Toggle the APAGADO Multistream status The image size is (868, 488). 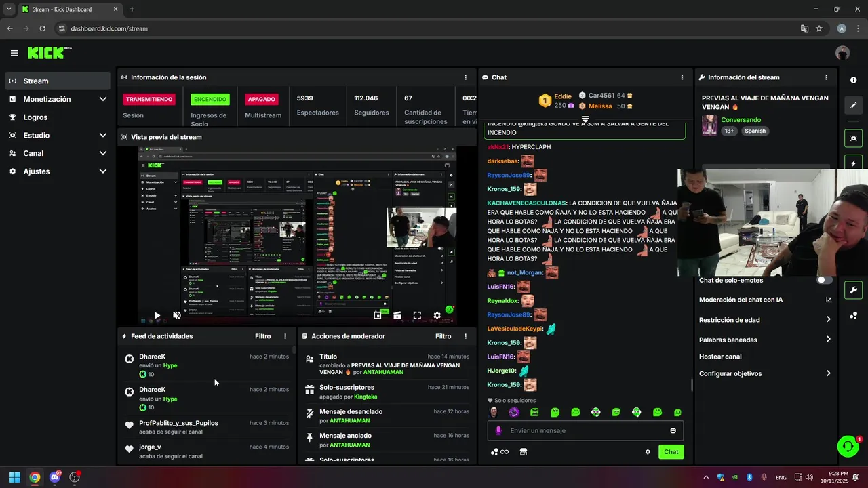(x=262, y=99)
